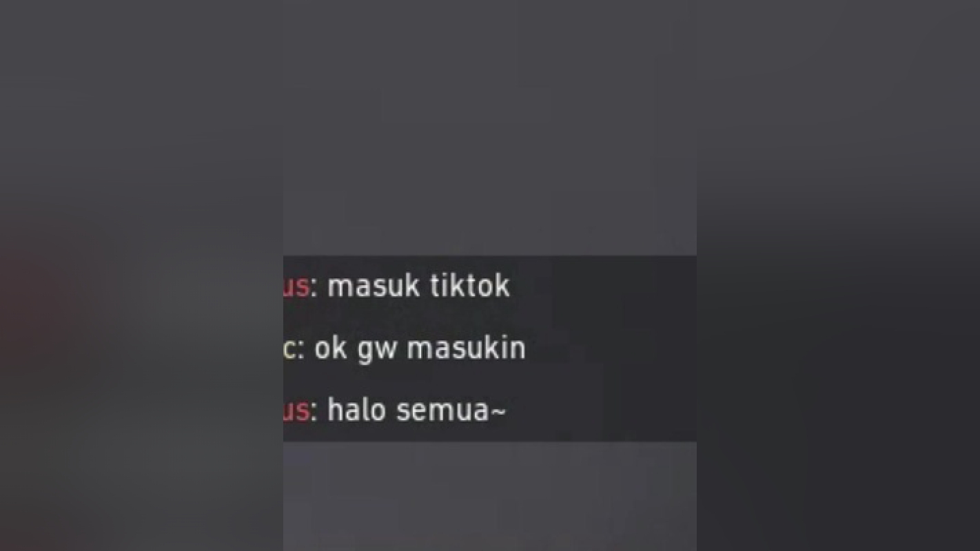Viewport: 980px width, 551px height.
Task: Select the yellowish username before 'ok gw masukin'
Action: pos(289,349)
